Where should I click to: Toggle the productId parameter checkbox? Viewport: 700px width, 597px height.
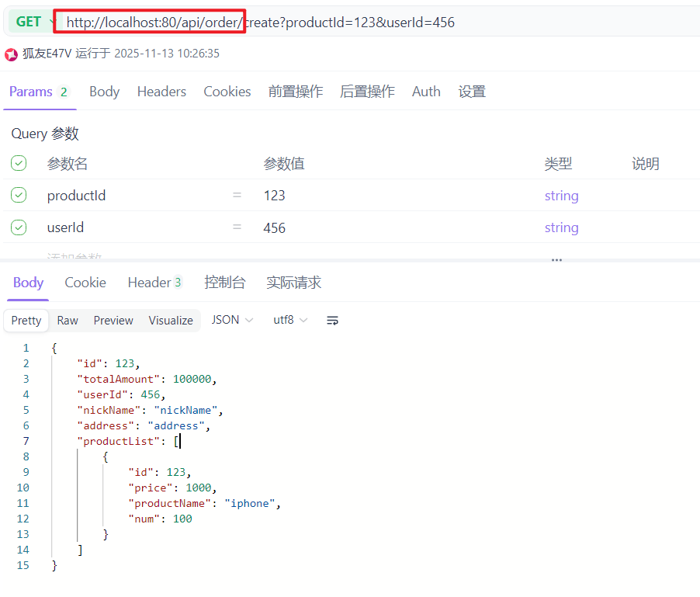(x=19, y=195)
